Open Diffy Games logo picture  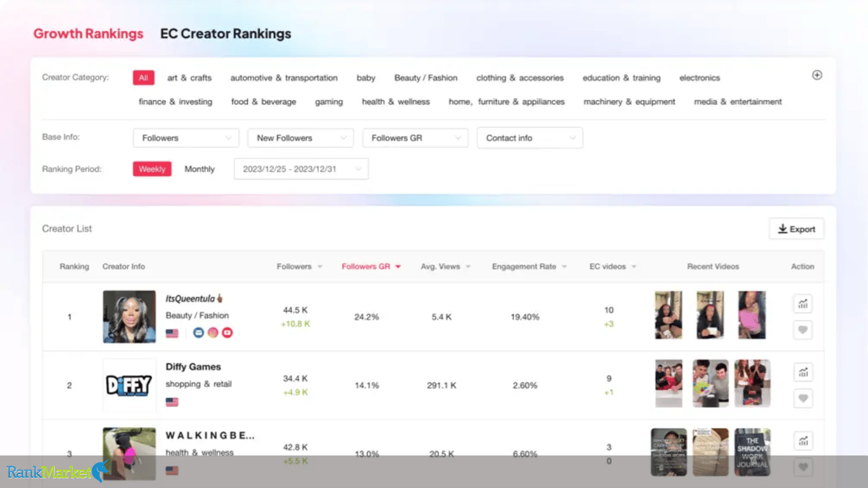click(130, 385)
